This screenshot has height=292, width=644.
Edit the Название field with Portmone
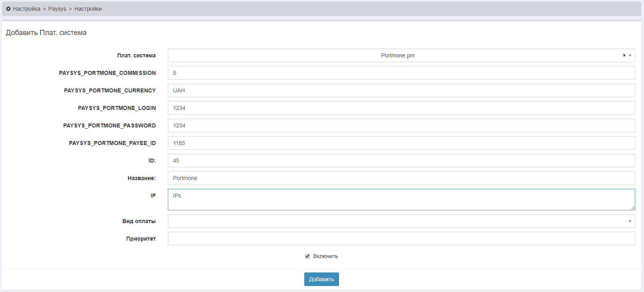tap(401, 178)
